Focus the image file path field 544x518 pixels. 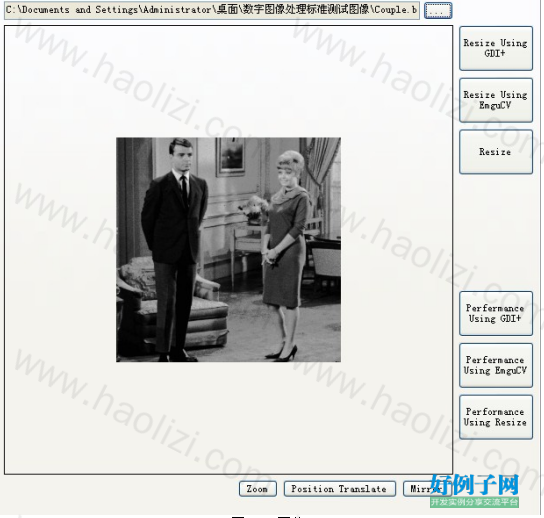coord(212,10)
